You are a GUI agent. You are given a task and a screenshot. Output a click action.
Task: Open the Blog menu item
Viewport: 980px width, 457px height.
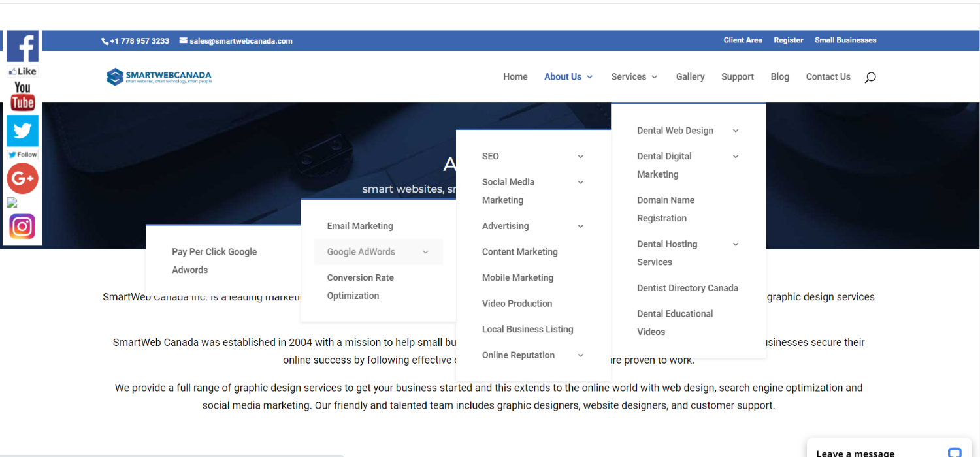coord(779,77)
